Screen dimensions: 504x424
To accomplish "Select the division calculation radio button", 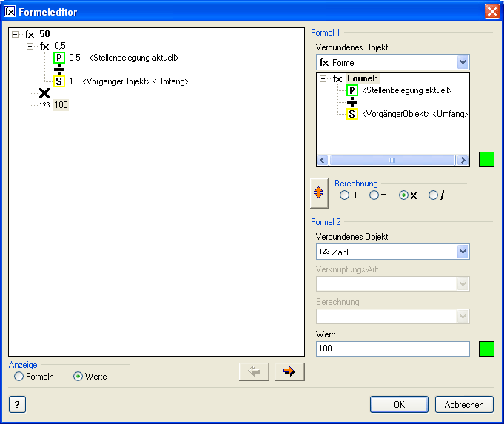I will click(x=434, y=195).
